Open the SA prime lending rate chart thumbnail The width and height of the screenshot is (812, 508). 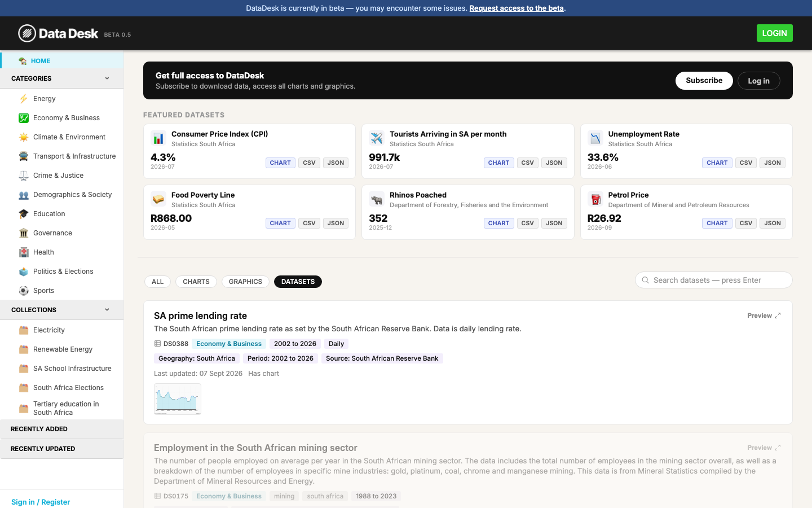pyautogui.click(x=178, y=399)
